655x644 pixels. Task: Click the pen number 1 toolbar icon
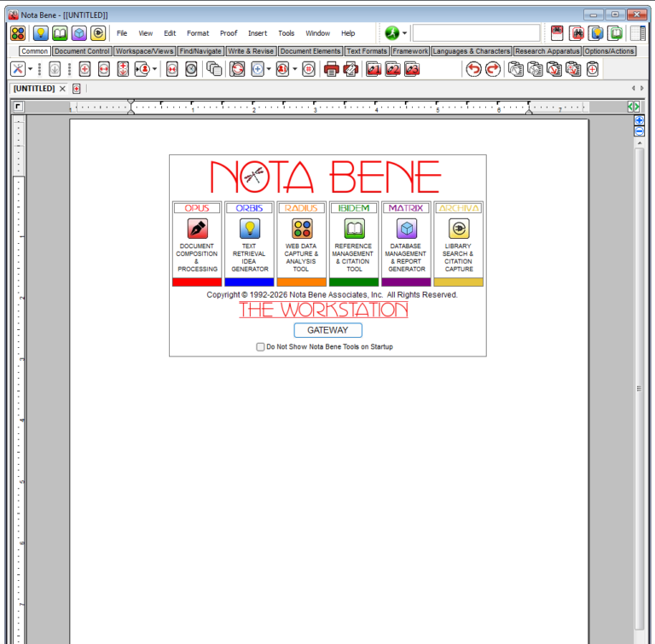coord(374,69)
